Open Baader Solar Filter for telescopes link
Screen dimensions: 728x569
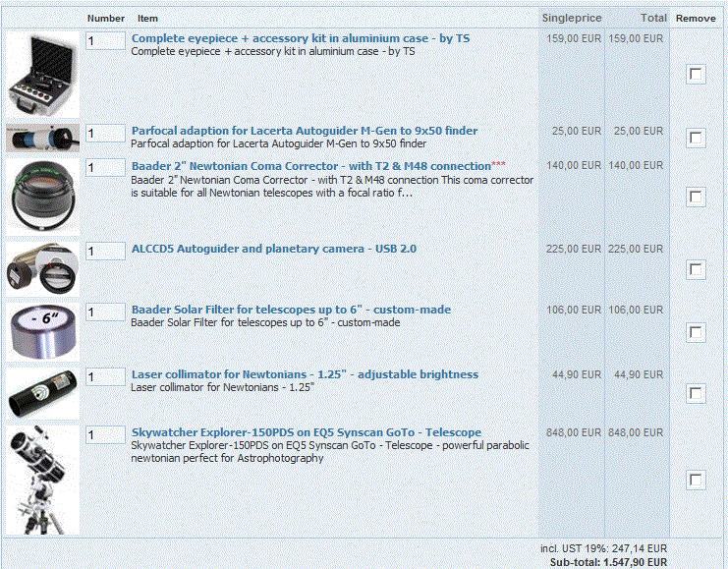coord(291,310)
